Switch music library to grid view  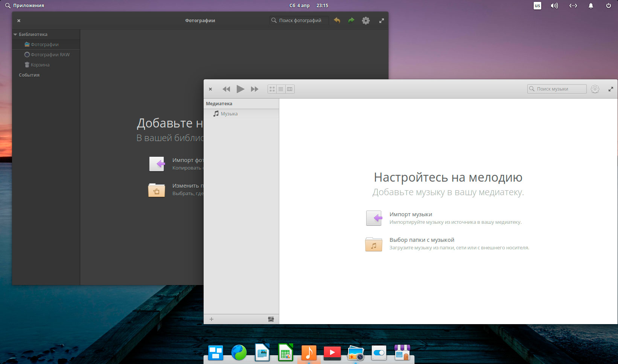click(x=272, y=89)
